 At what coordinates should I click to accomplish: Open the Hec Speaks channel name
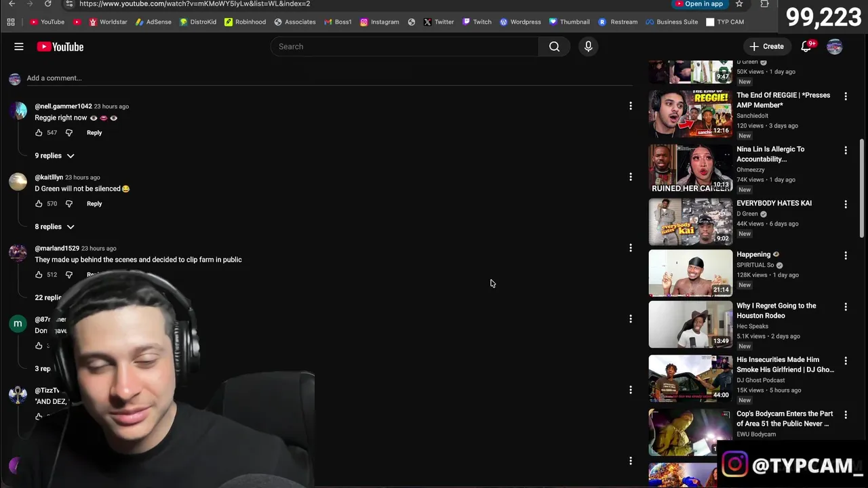pyautogui.click(x=752, y=326)
